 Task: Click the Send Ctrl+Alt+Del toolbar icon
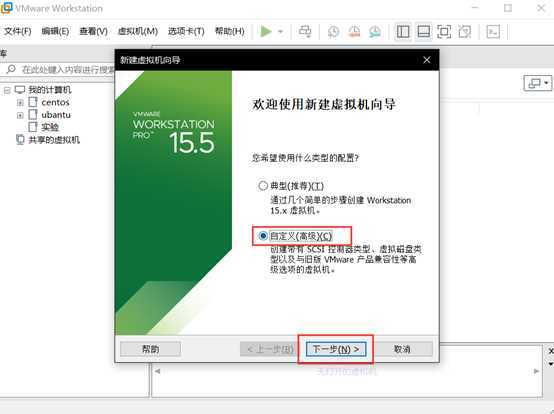tap(305, 31)
